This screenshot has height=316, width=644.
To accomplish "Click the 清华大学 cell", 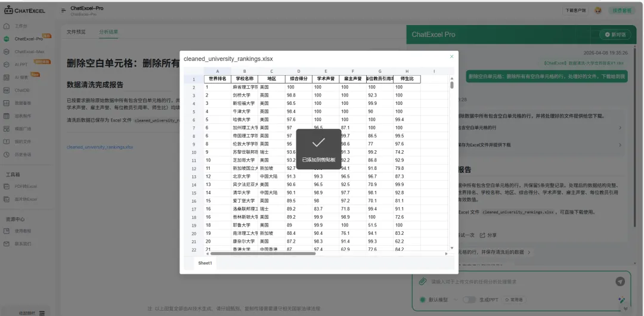I will [x=244, y=193].
